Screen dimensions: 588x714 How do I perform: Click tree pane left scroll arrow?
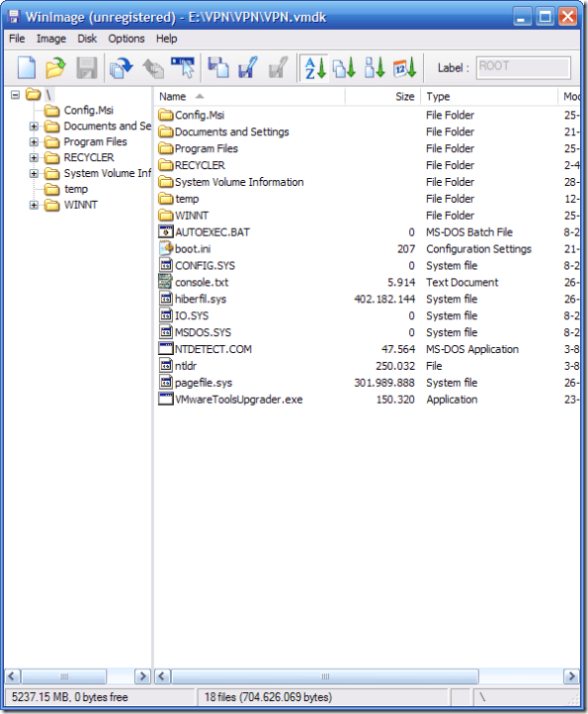tap(13, 676)
